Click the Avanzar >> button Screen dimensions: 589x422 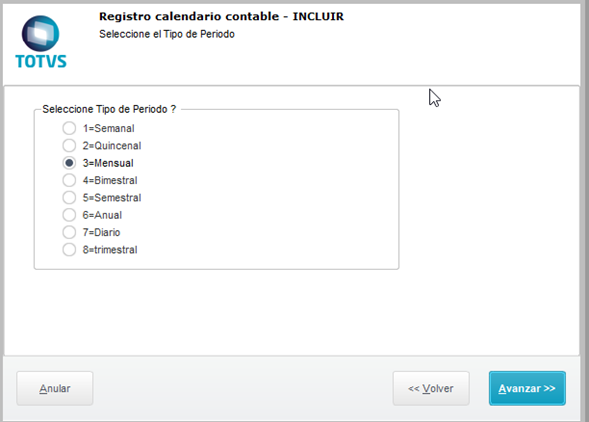[527, 388]
